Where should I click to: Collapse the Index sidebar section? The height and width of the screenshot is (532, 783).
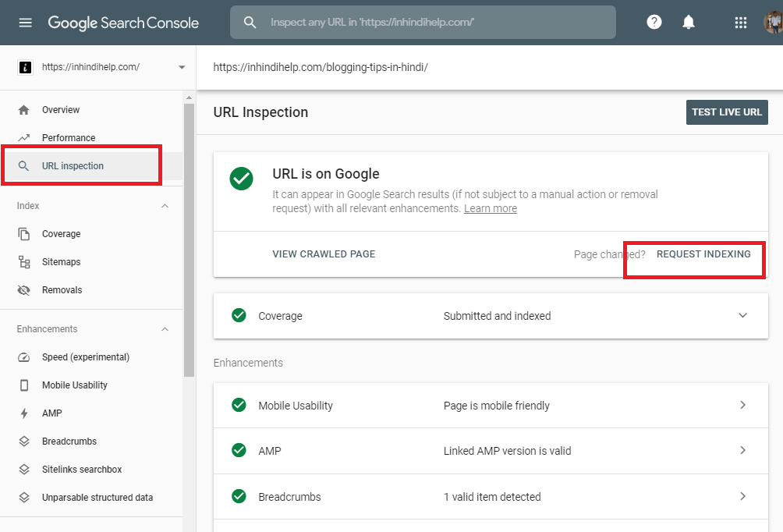point(165,206)
